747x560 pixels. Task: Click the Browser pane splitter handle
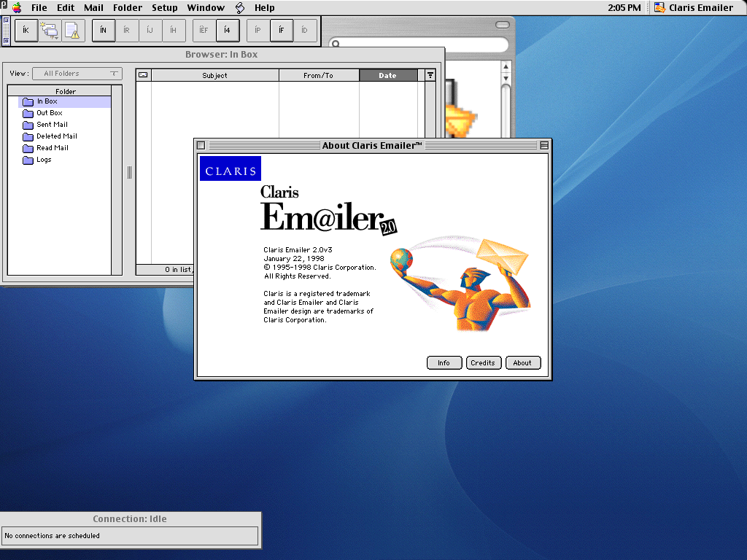pos(129,172)
